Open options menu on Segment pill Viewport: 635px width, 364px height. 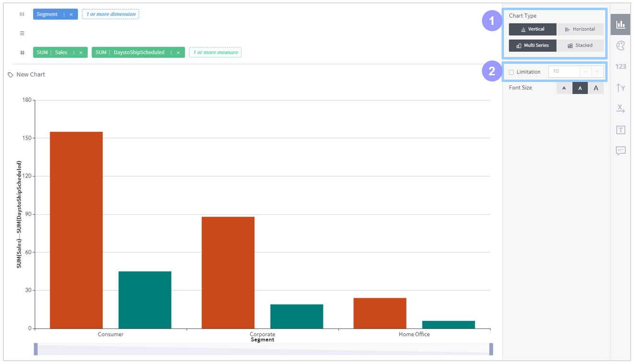(x=64, y=14)
